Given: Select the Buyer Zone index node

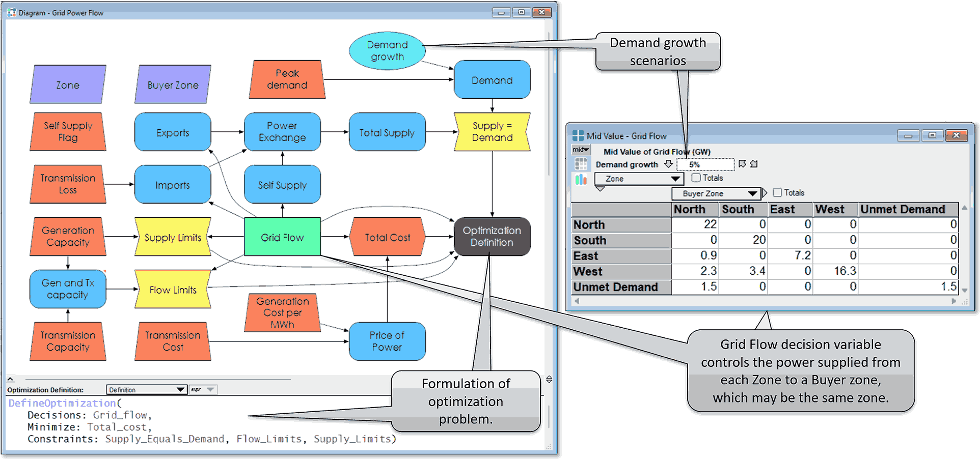Looking at the screenshot, I should pos(173,84).
